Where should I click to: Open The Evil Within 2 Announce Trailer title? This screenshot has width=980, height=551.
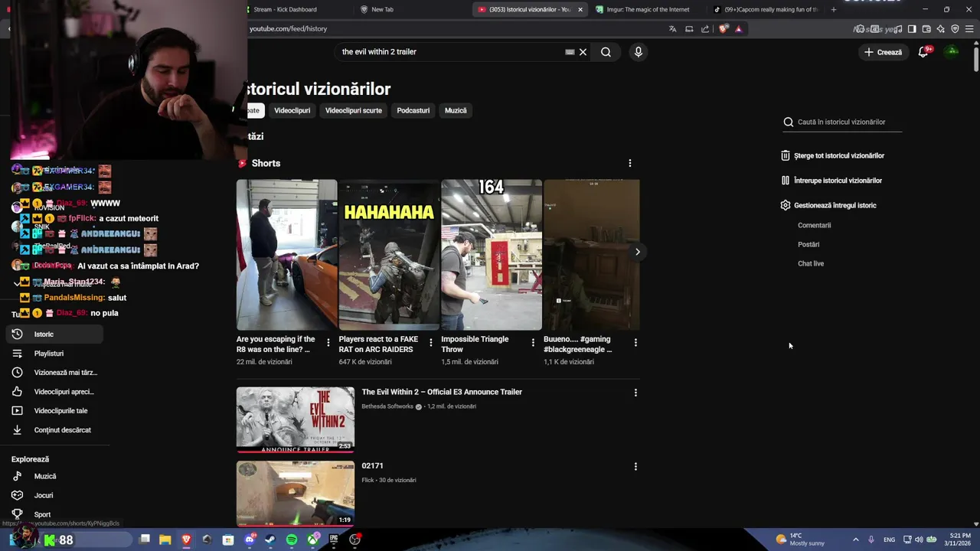tap(442, 392)
